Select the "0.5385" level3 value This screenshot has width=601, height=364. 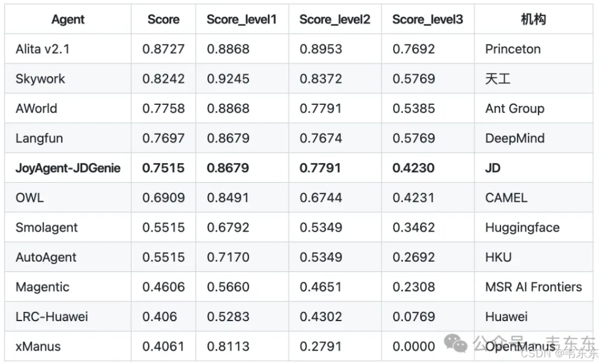click(x=413, y=108)
